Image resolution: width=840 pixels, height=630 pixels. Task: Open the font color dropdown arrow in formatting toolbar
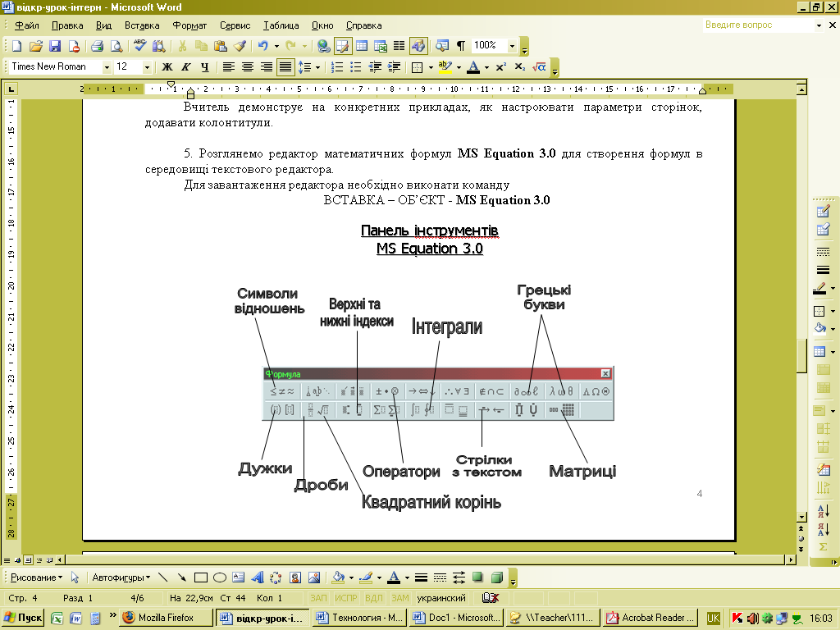[486, 67]
